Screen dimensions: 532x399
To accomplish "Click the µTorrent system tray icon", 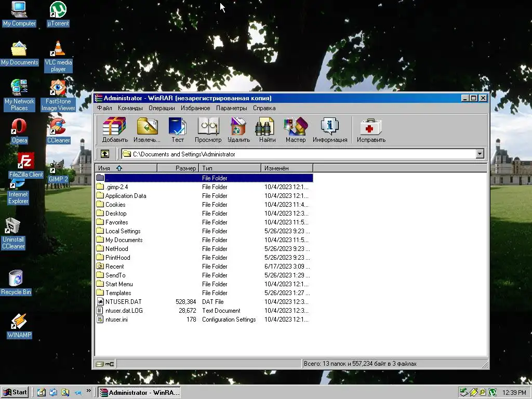I will click(493, 393).
